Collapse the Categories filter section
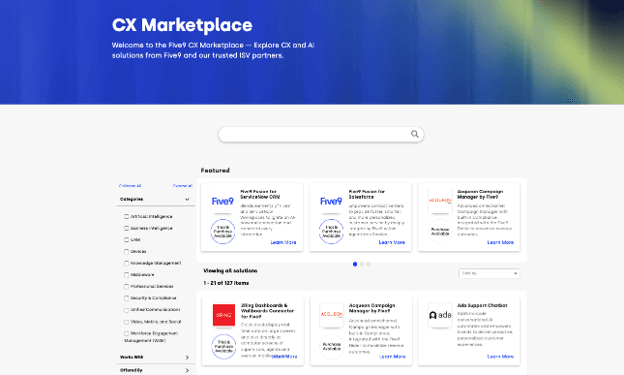The image size is (624, 375). point(156,199)
